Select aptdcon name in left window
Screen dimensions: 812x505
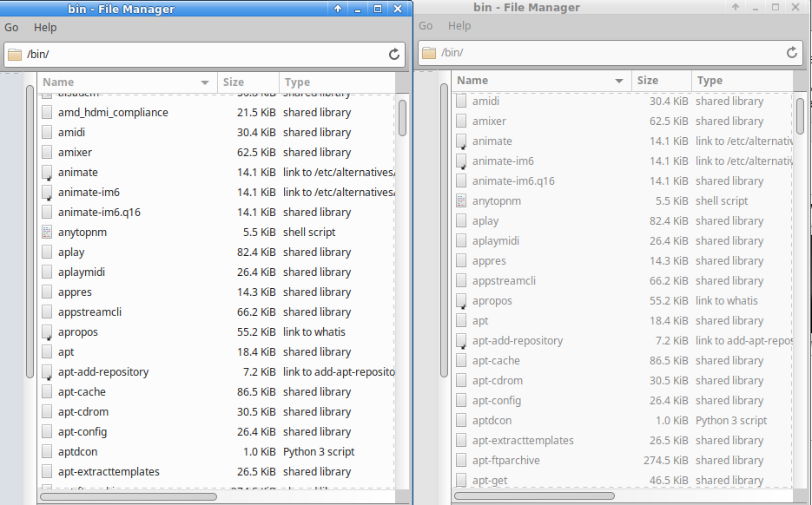[77, 452]
